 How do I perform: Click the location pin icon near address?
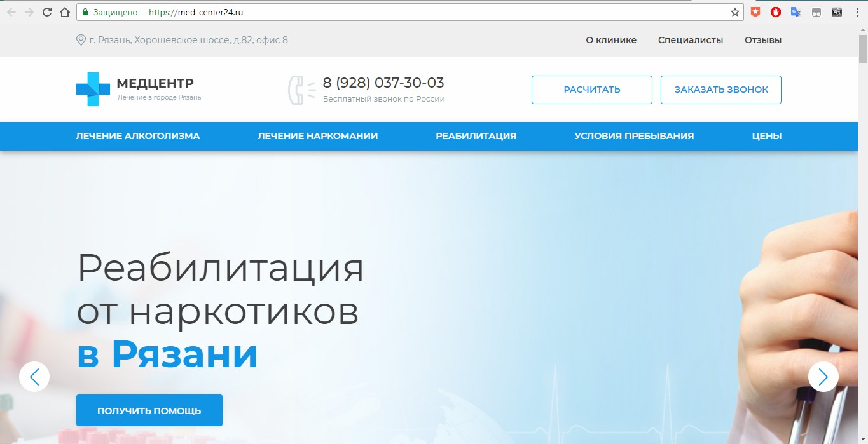(81, 40)
